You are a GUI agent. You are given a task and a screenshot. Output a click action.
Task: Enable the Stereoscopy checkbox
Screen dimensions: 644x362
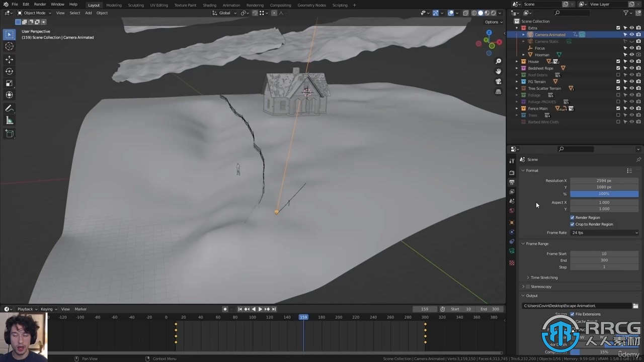(x=528, y=287)
